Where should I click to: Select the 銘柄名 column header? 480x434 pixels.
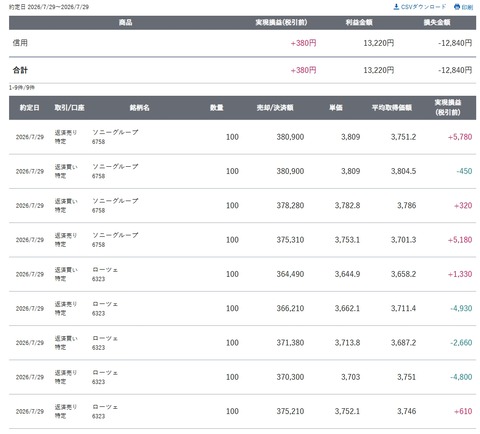139,108
